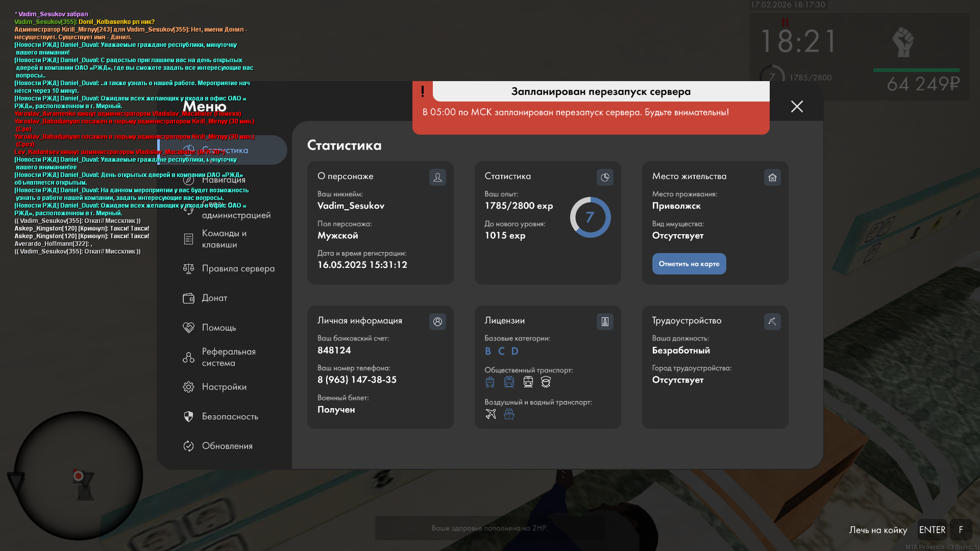Close the menu with the X button
Viewport: 980px width, 551px height.
click(797, 106)
